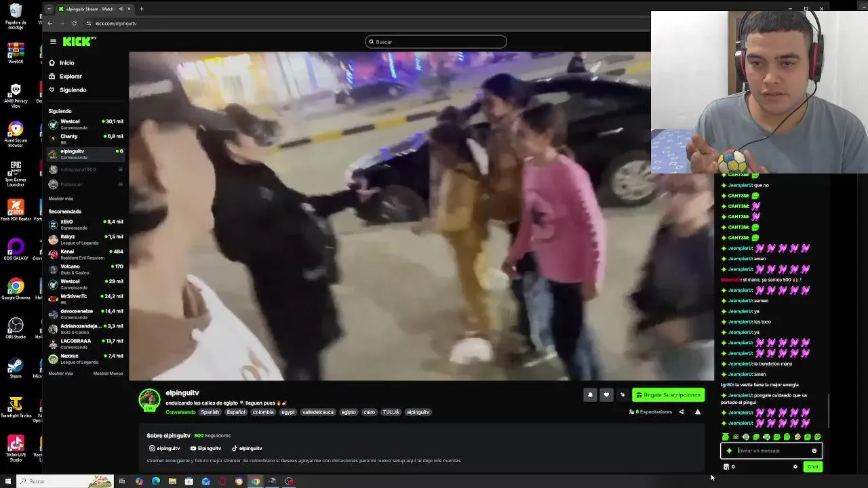Open Kenai Resident Evil Requiem channel
868x488 pixels.
tap(86, 254)
